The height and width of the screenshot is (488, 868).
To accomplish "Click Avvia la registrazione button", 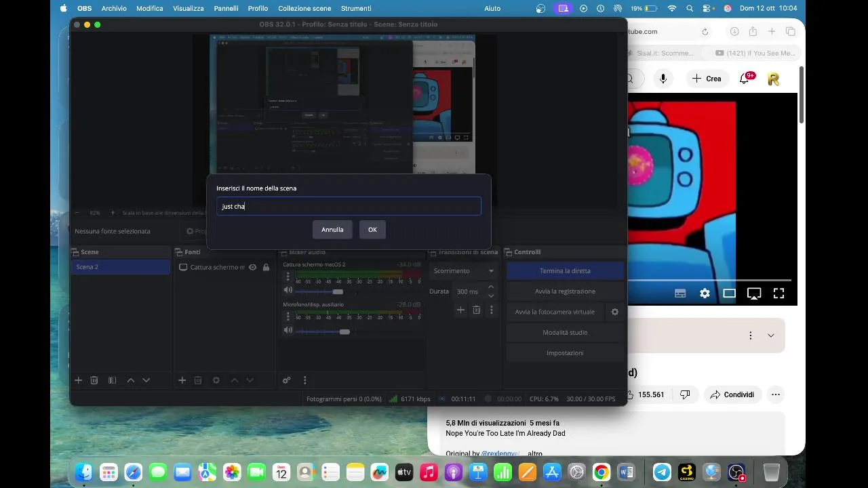I will 565,291.
